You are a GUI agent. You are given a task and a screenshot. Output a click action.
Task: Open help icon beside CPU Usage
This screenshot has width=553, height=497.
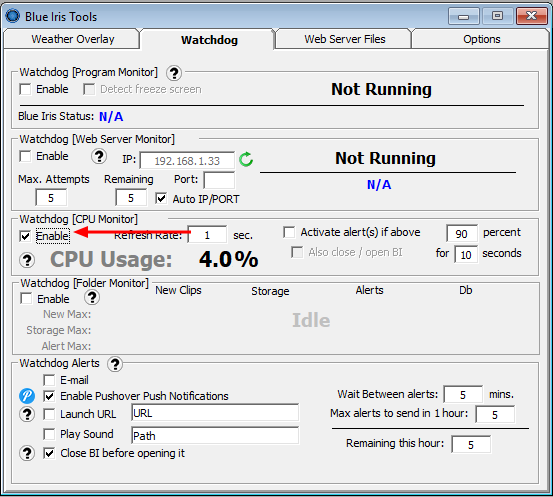click(x=27, y=260)
